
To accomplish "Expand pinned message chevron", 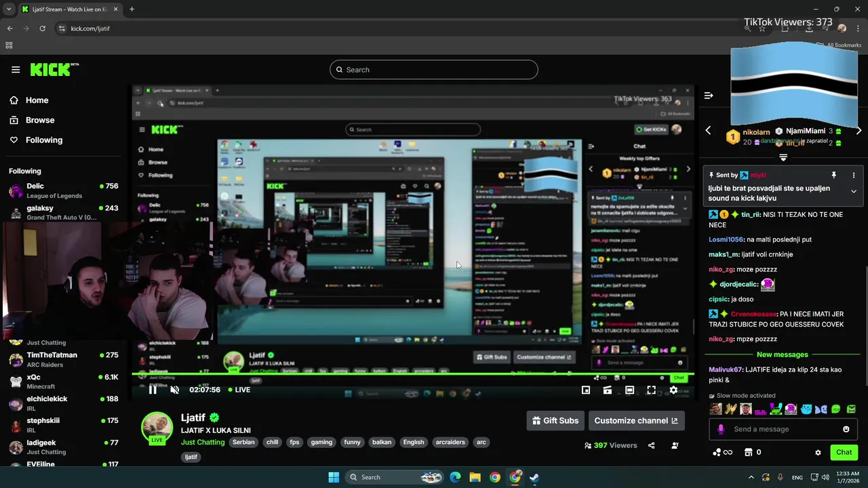I will (854, 191).
